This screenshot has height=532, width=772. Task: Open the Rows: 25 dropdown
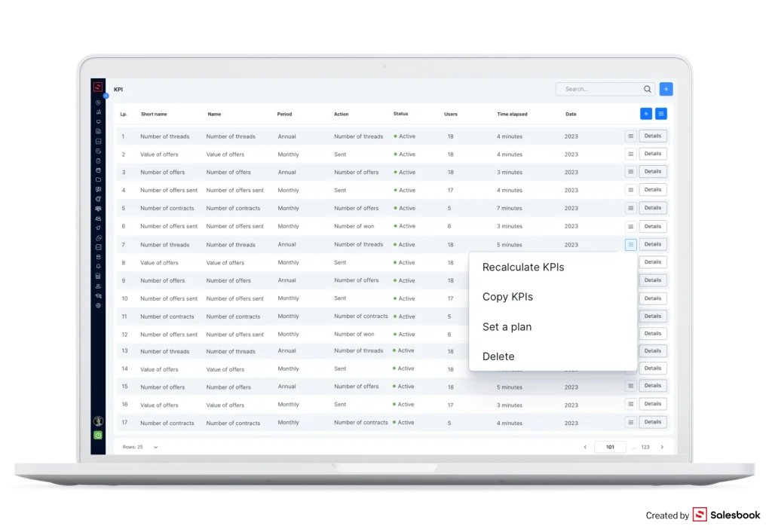click(140, 447)
